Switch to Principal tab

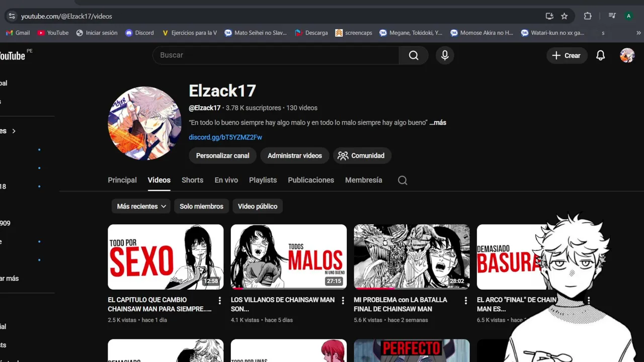[x=122, y=180]
